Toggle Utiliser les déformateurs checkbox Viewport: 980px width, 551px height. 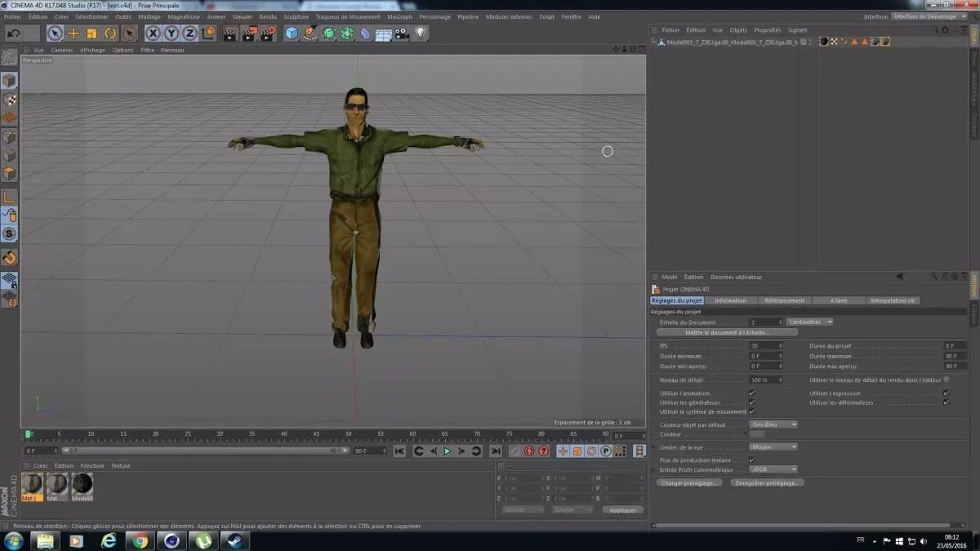click(947, 402)
